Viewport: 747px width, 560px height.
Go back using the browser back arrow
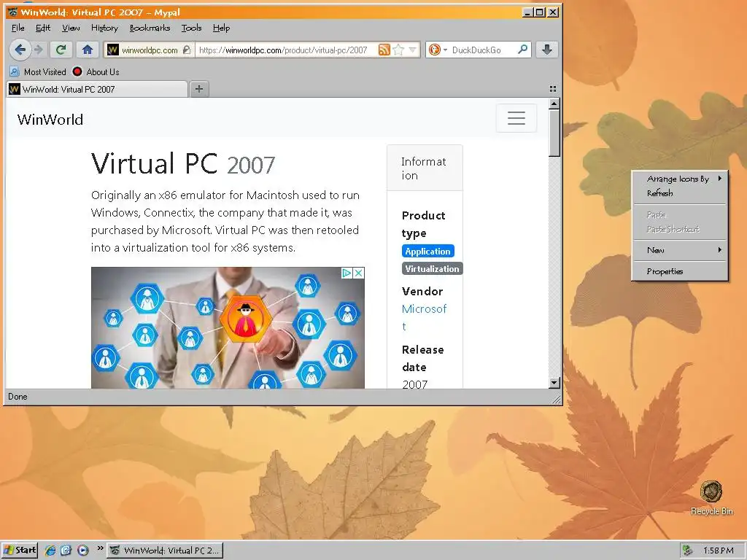click(x=20, y=50)
